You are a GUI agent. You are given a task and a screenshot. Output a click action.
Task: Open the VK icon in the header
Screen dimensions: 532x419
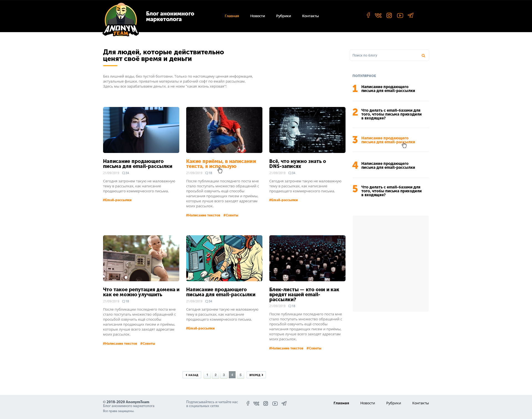click(x=378, y=16)
